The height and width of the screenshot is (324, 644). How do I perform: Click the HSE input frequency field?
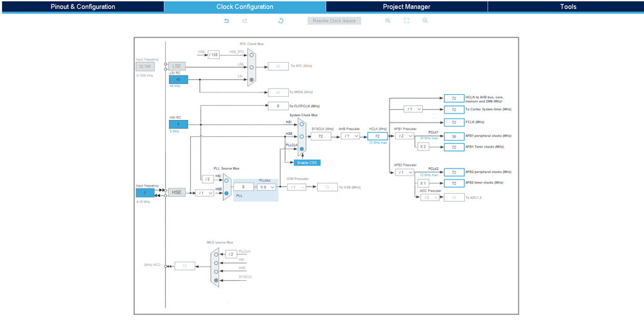[146, 193]
